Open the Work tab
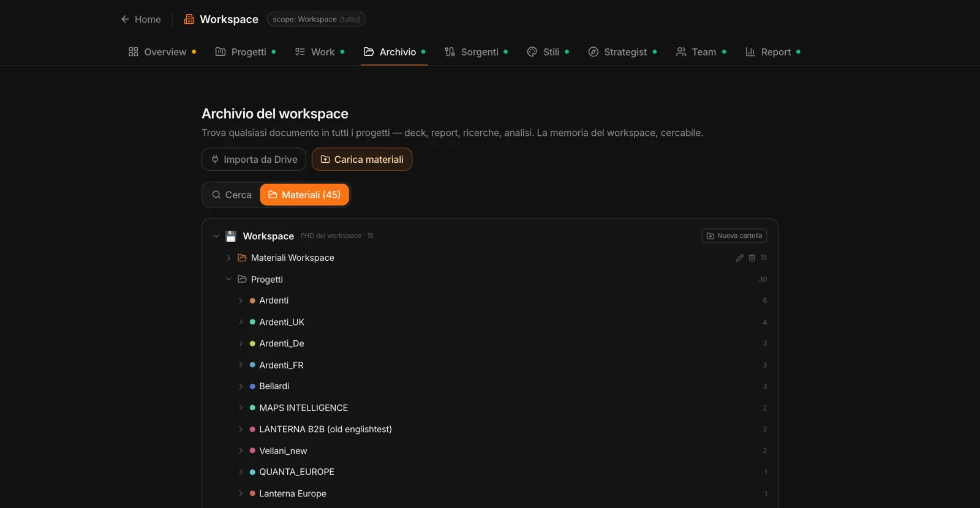This screenshot has width=980, height=508. click(320, 52)
